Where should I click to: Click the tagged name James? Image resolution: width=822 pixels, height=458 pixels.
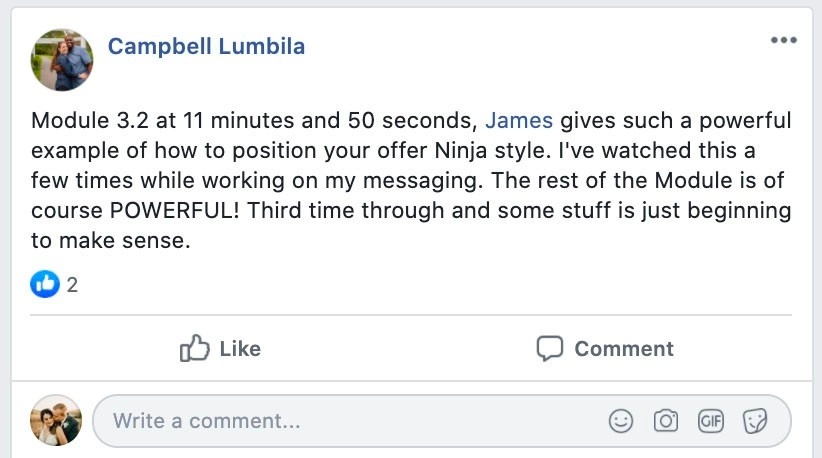(x=518, y=121)
